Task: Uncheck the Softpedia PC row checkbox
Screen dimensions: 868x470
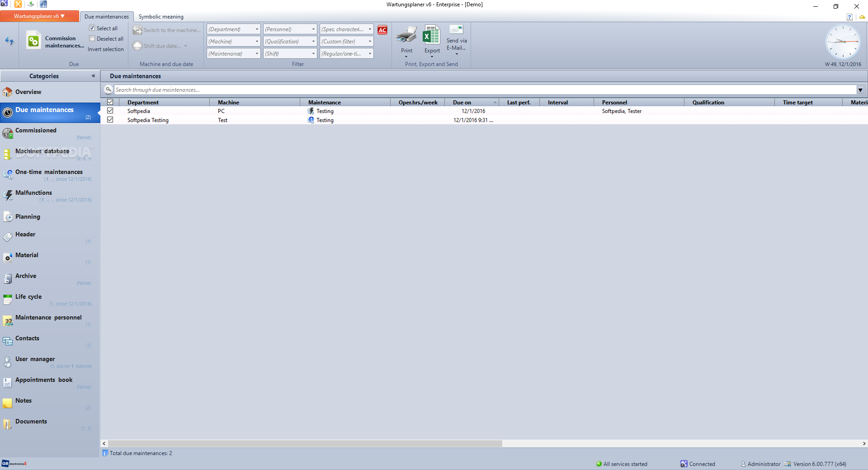Action: point(110,111)
